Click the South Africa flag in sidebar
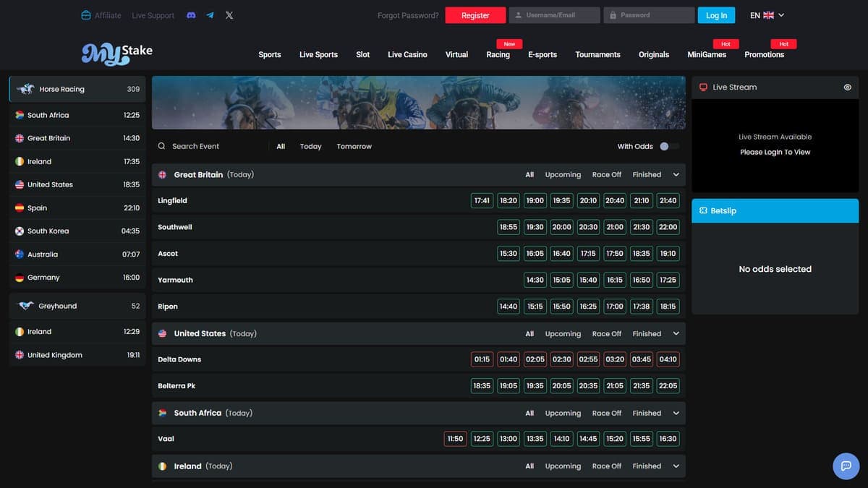 20,115
